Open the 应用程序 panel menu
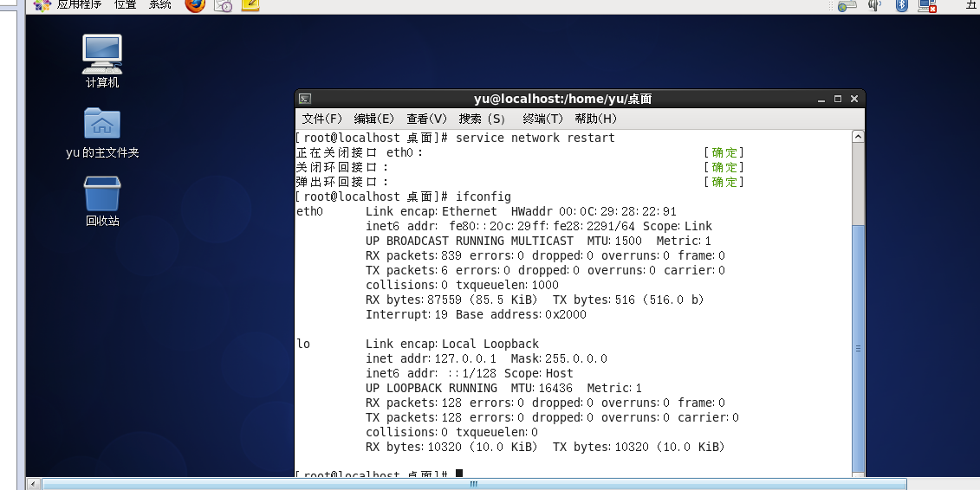980x490 pixels. click(x=79, y=4)
